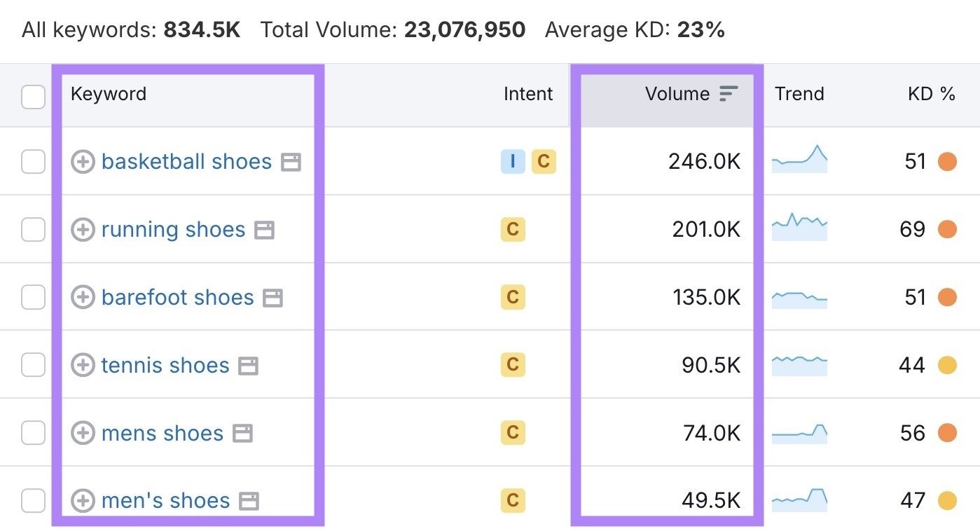Check the running shoes row checkbox
This screenshot has height=531, width=980.
coord(33,230)
